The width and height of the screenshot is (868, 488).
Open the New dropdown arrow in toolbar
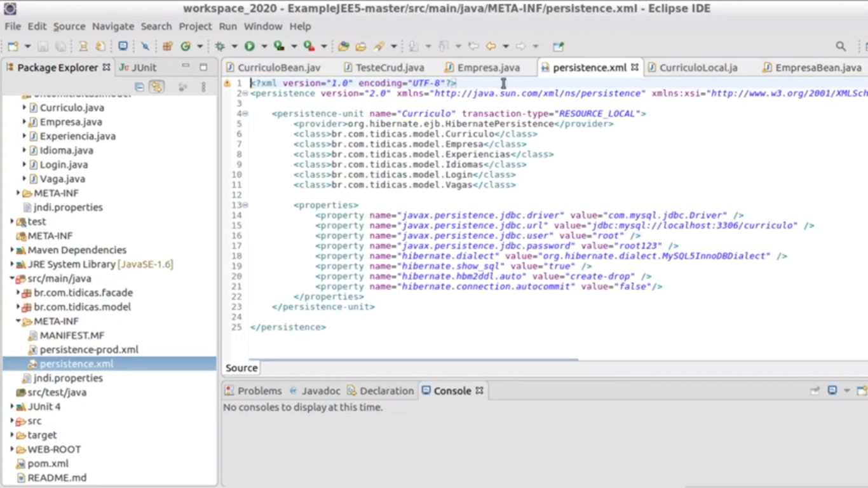[27, 46]
